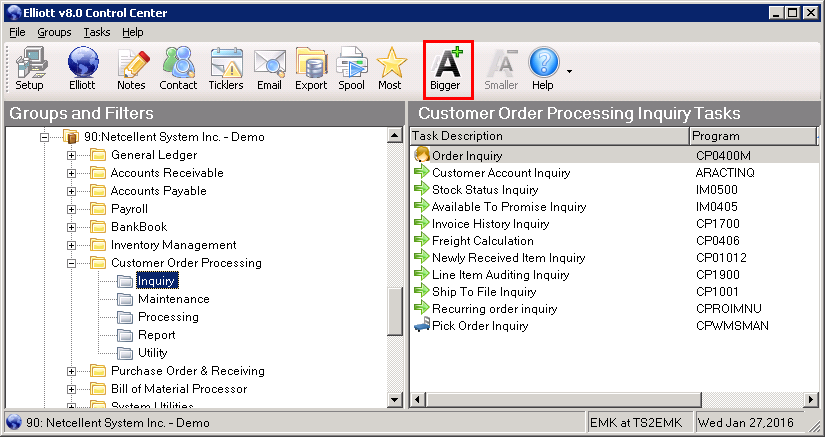Click globe icon in status bar
The height and width of the screenshot is (437, 825).
pyautogui.click(x=14, y=422)
